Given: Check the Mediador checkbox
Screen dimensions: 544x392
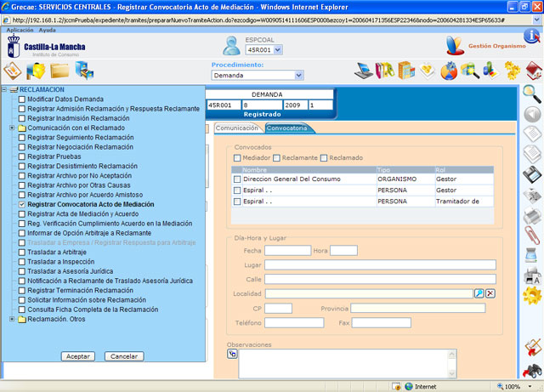Looking at the screenshot, I should [x=238, y=157].
